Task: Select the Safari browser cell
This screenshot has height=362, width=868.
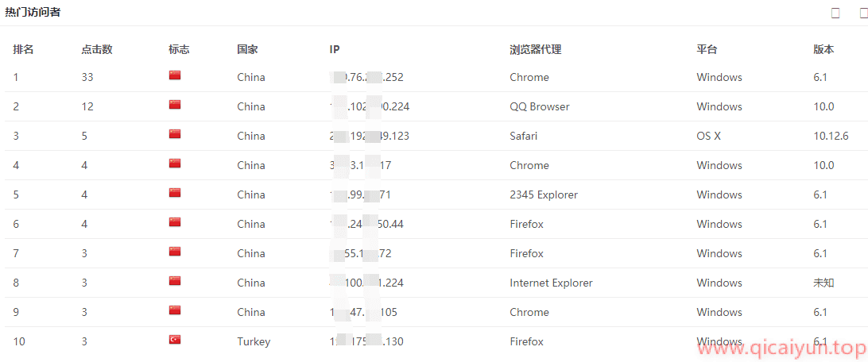Action: click(x=523, y=136)
